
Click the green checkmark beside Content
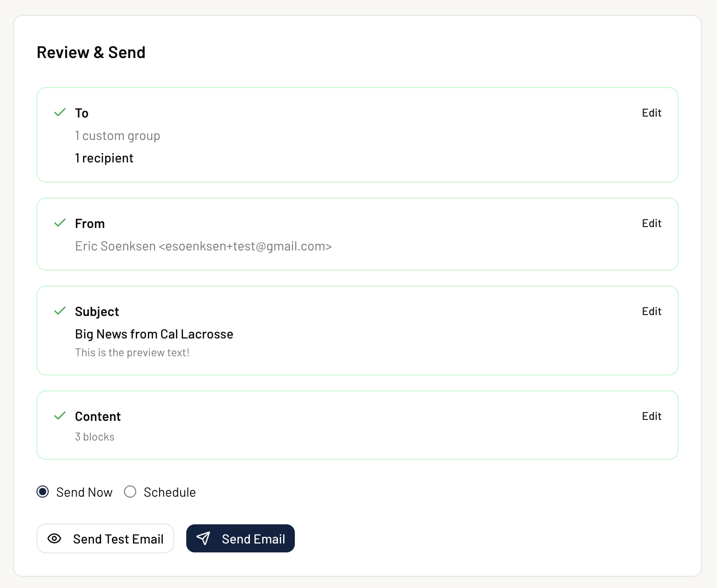60,416
